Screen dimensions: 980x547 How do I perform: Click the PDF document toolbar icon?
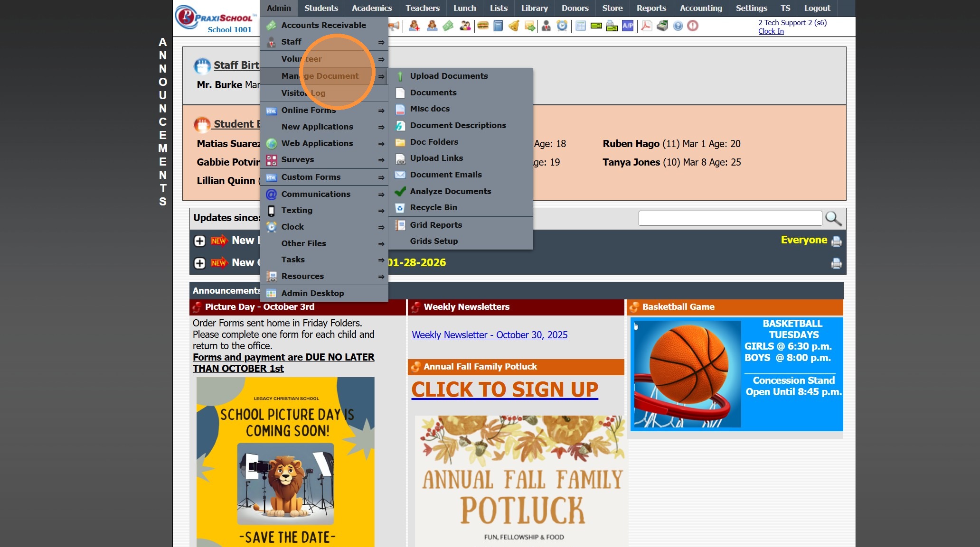pos(646,26)
